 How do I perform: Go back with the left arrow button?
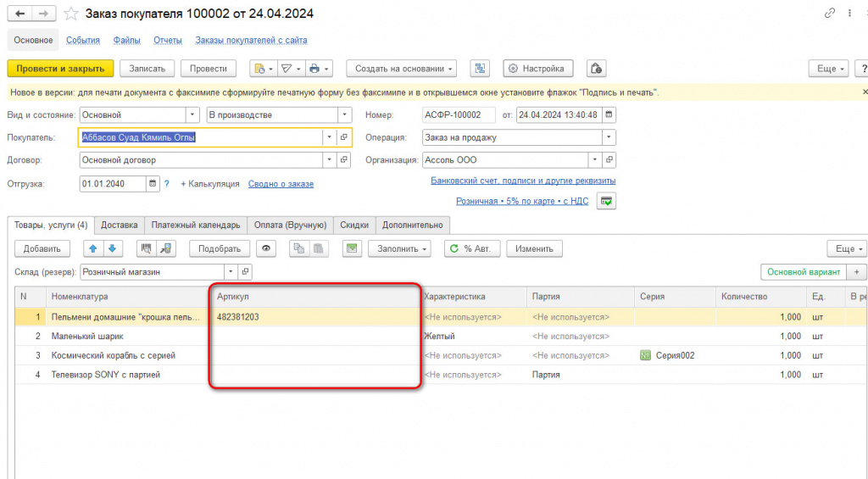tap(20, 14)
